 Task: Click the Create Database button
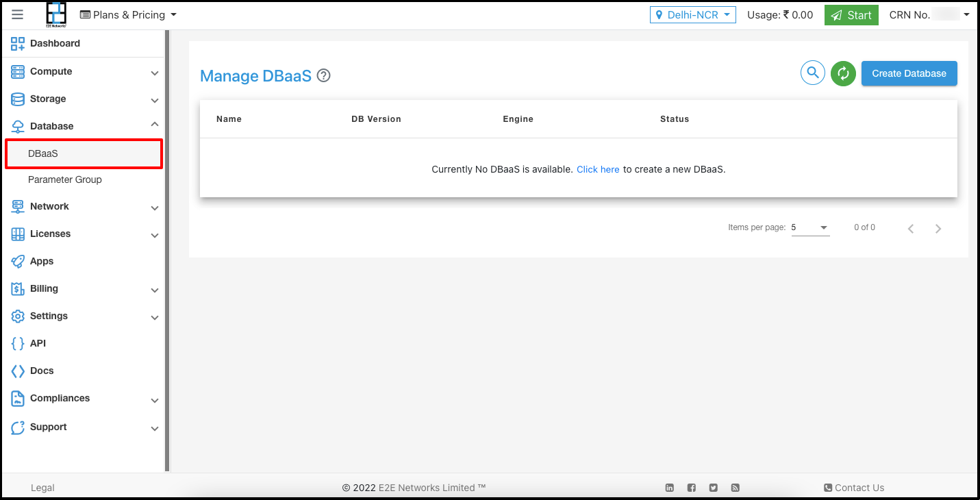[909, 73]
